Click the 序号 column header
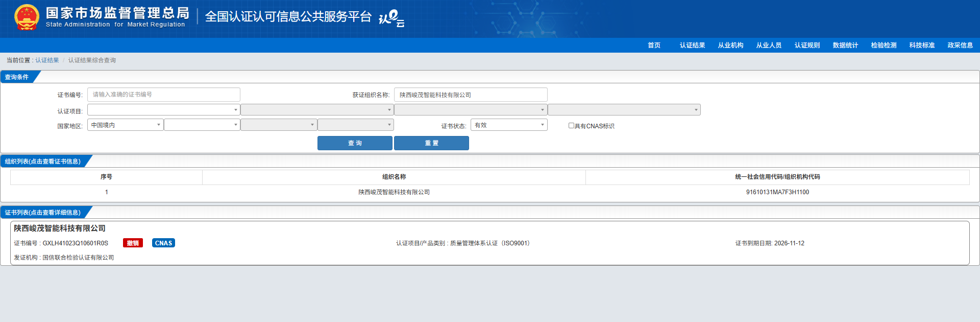The image size is (980, 322). click(106, 177)
